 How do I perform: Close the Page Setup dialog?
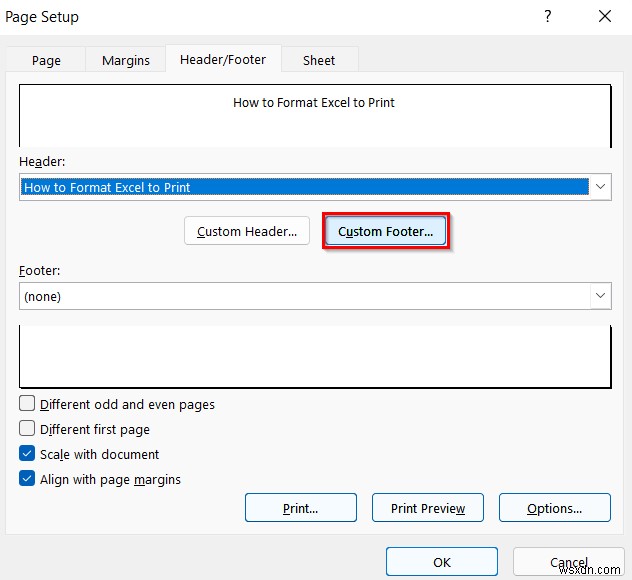pyautogui.click(x=605, y=17)
